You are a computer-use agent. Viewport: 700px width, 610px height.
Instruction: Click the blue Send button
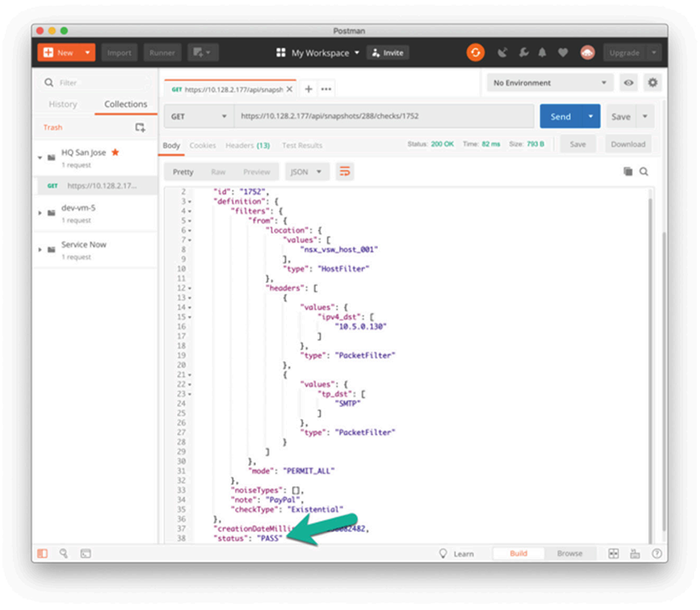pyautogui.click(x=561, y=116)
